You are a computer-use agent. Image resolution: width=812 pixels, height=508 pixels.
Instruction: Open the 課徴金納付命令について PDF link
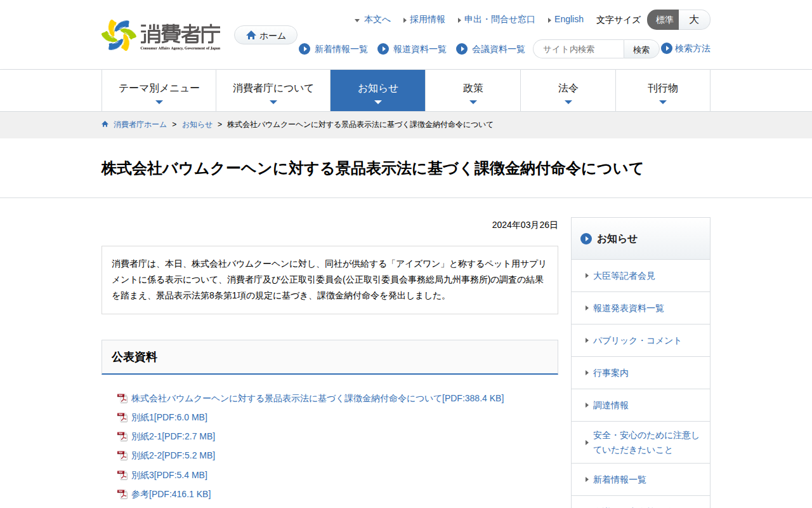pyautogui.click(x=317, y=398)
